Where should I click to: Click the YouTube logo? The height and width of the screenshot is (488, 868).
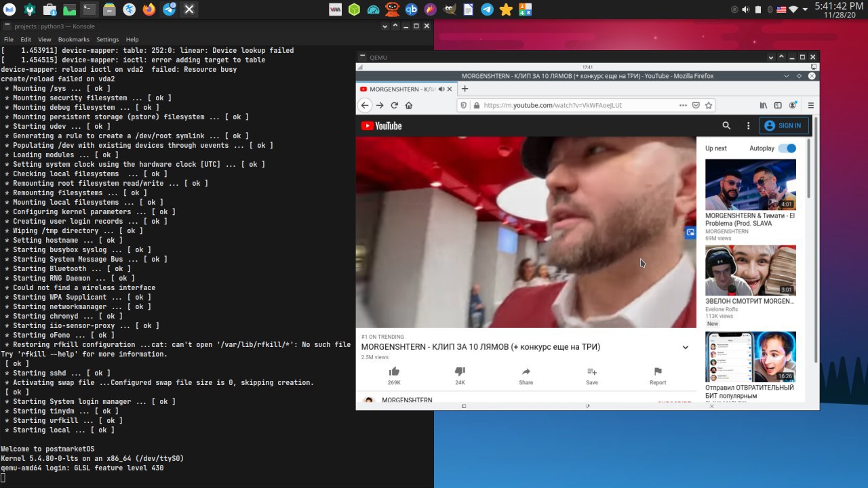click(381, 125)
